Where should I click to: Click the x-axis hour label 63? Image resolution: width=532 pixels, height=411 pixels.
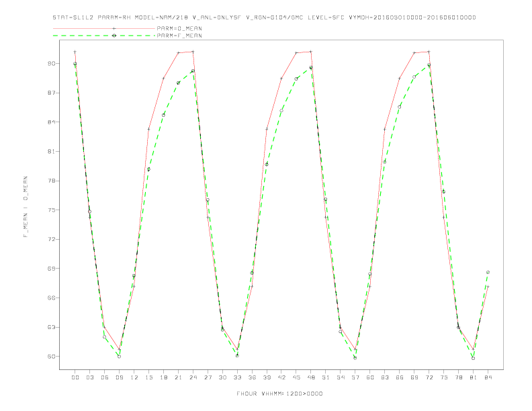(x=385, y=377)
